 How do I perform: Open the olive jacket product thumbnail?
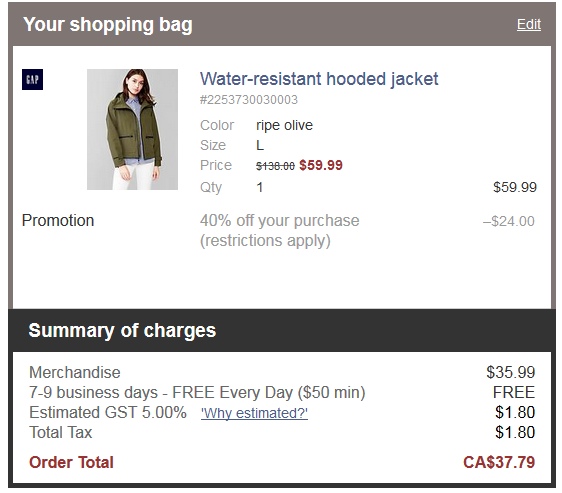(132, 129)
